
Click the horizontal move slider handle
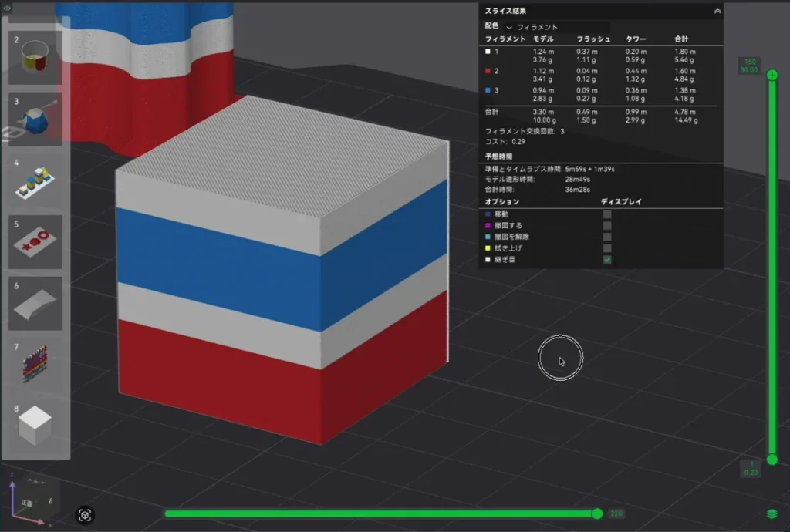coord(597,513)
